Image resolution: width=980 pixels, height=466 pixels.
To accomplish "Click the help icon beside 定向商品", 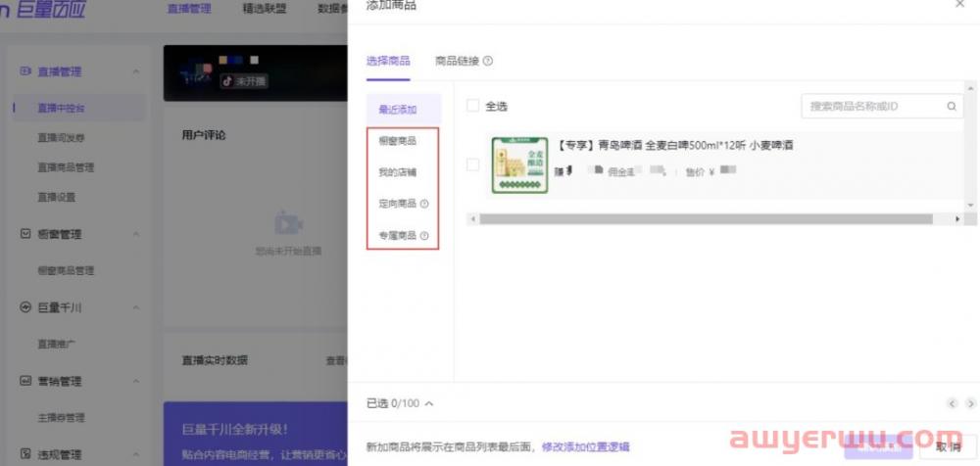I will [424, 204].
